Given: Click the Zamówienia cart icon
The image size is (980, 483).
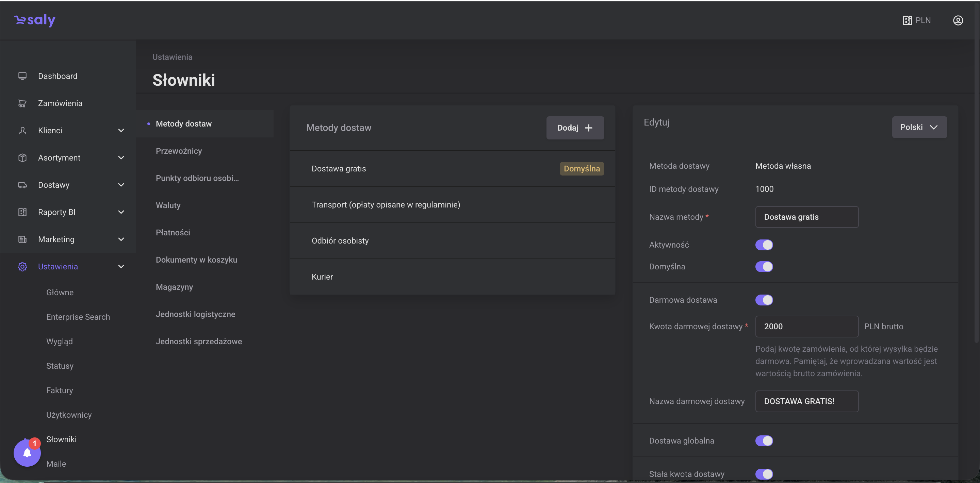Looking at the screenshot, I should pos(22,103).
